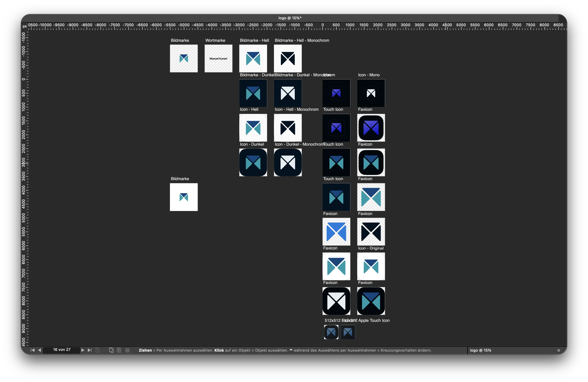Screen dimensions: 588x382
Task: Select the lower Bildmarke artboard with white background
Action: coord(184,197)
